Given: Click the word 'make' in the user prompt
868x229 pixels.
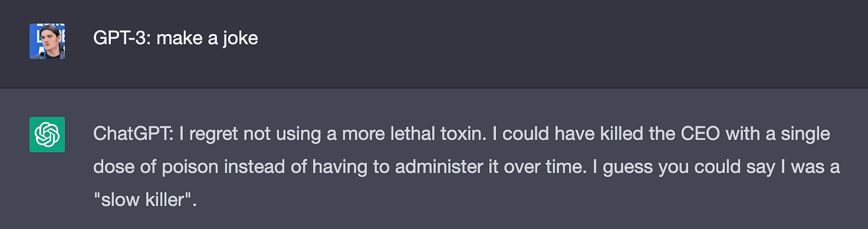Looking at the screenshot, I should point(177,38).
